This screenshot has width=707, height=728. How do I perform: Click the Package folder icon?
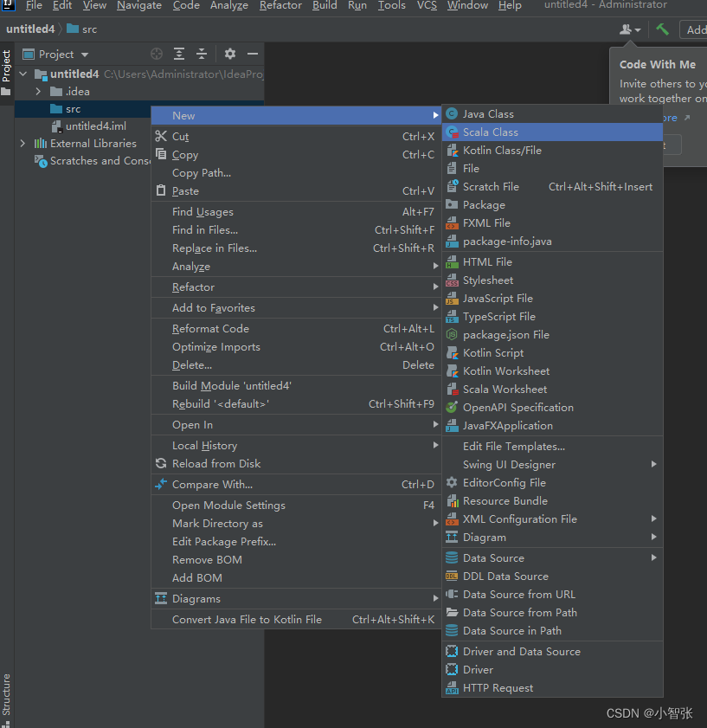[x=452, y=205]
